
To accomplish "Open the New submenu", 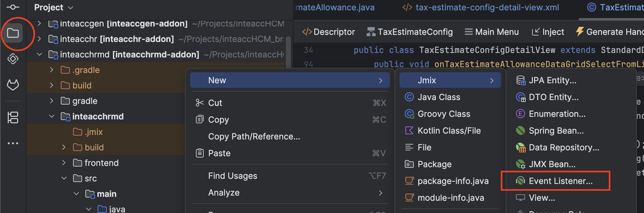I will click(290, 80).
